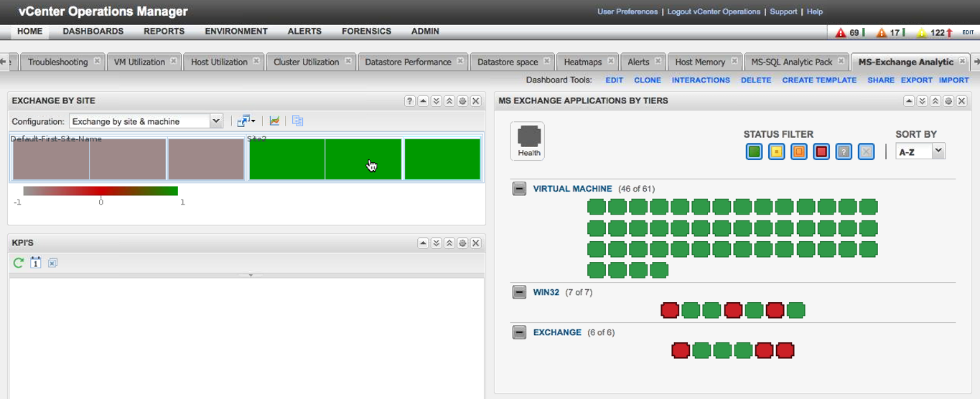Toggle the red status filter
Screen dimensions: 980x399
(821, 152)
